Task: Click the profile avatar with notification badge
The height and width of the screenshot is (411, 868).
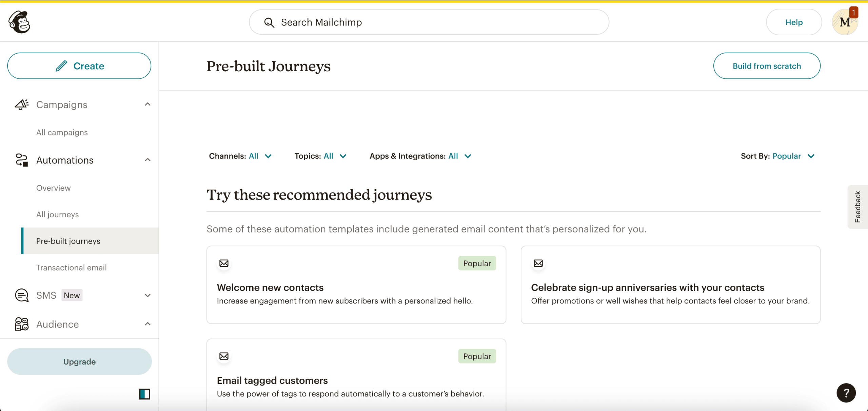Action: pyautogui.click(x=845, y=22)
